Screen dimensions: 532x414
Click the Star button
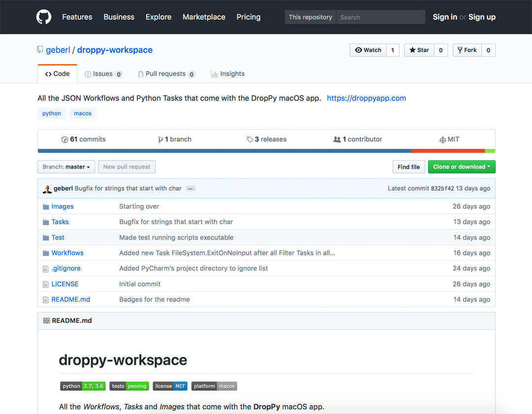419,50
